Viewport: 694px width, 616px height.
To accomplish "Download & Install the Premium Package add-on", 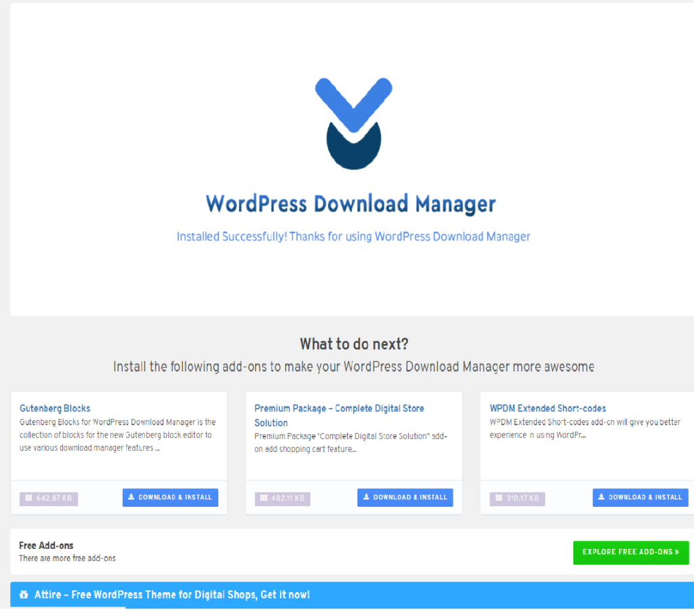I will [x=405, y=497].
